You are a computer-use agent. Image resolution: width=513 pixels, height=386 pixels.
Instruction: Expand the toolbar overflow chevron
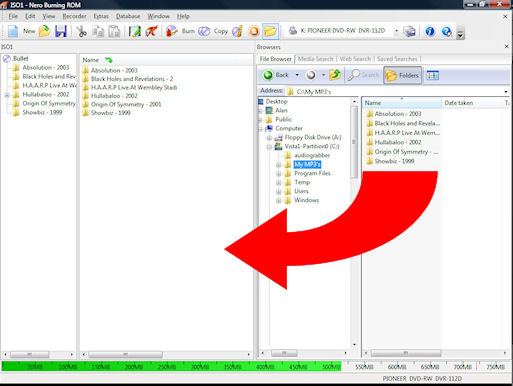coord(460,33)
